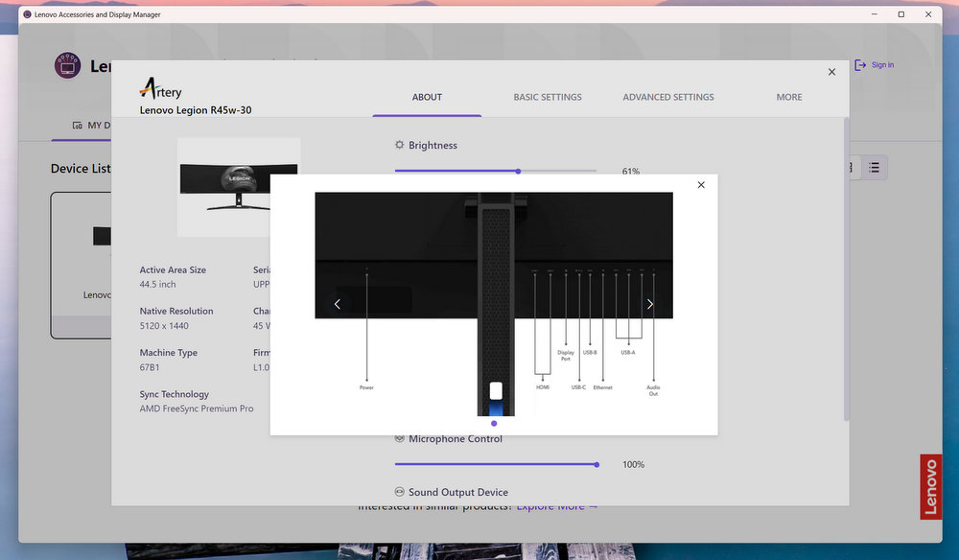Screen dimensions: 959x560
Task: Click the Lenovo app logo icon in header
Action: (x=67, y=66)
